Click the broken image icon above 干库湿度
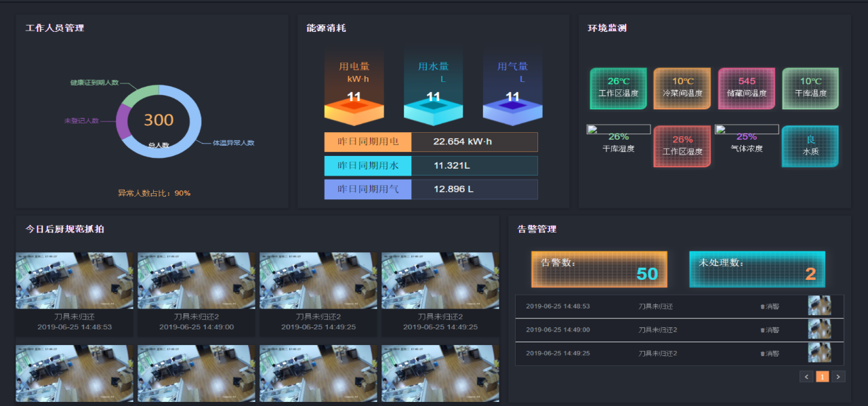The height and width of the screenshot is (406, 868). 591,129
